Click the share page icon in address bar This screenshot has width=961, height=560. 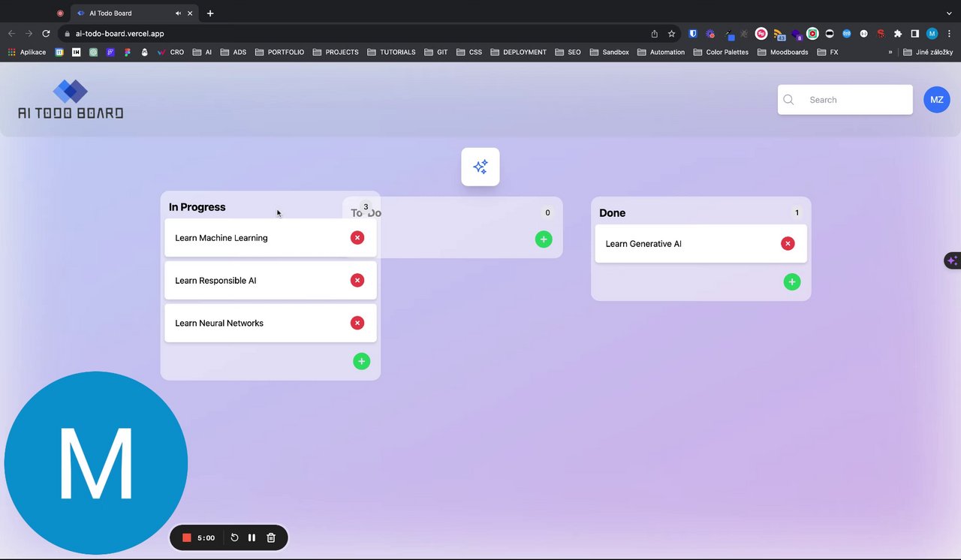click(x=654, y=34)
